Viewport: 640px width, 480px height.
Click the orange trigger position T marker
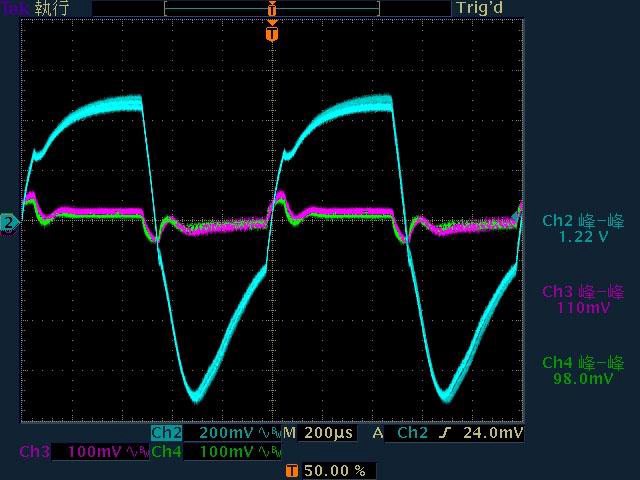271,34
